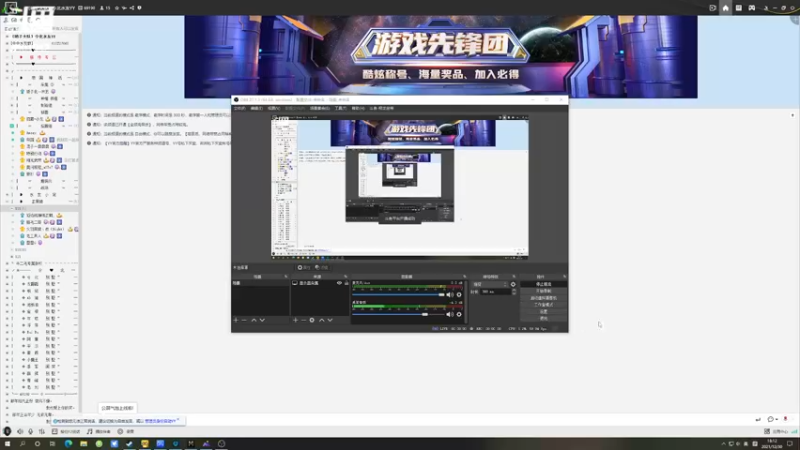The image size is (800, 450).
Task: Click Start Virtual Camera button in OBS
Action: pos(543,298)
